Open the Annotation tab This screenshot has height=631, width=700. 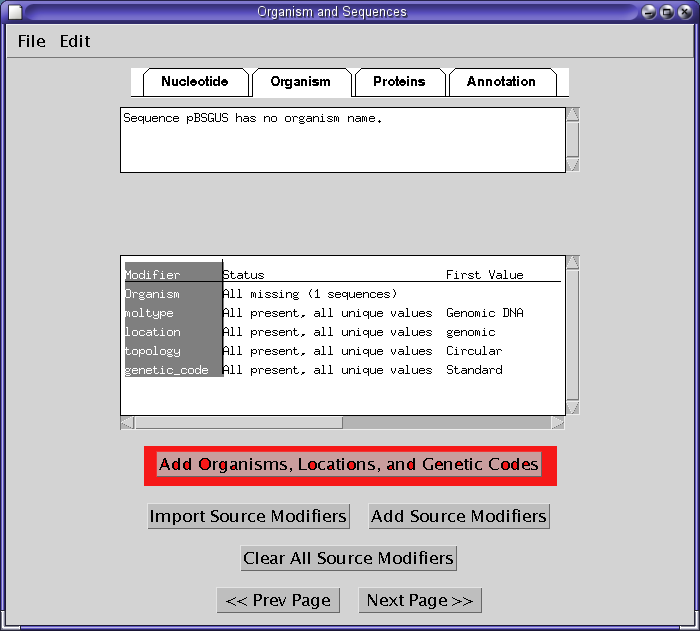tap(500, 82)
